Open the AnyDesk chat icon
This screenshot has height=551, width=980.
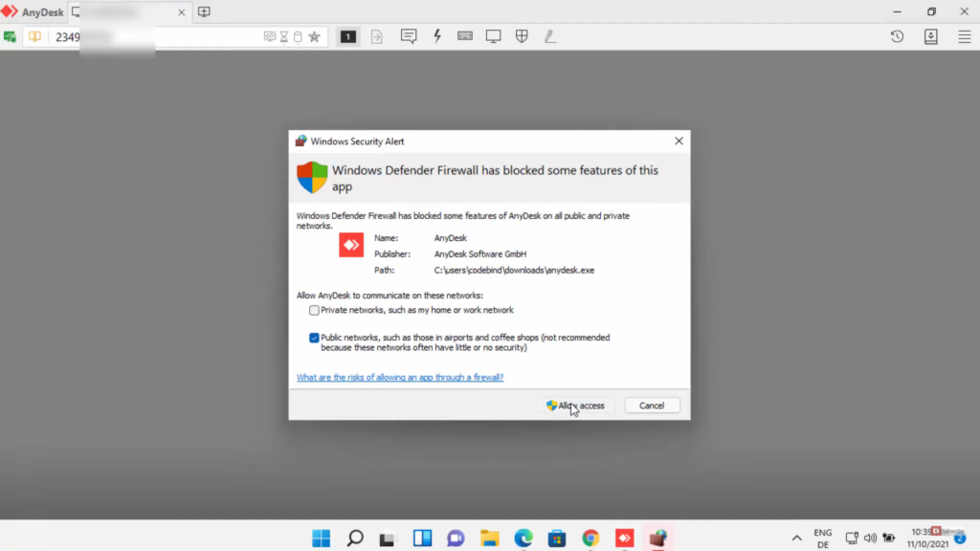point(409,36)
